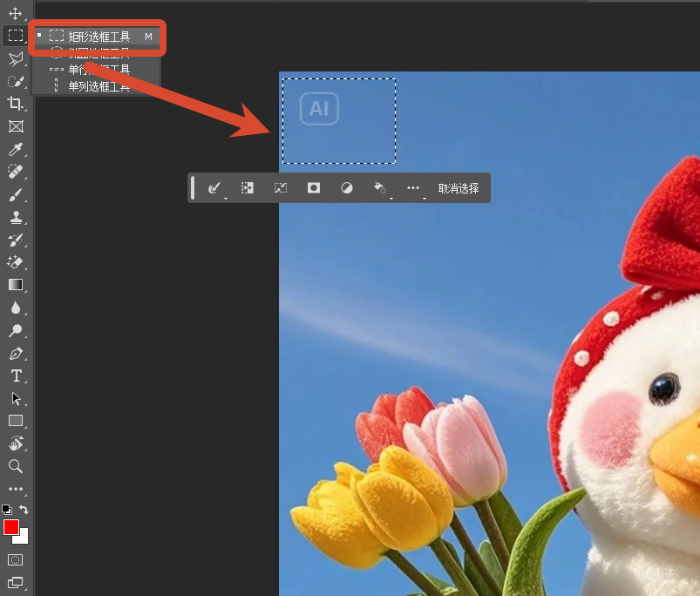Select the History Brush tool
Viewport: 700px width, 596px height.
pos(16,240)
